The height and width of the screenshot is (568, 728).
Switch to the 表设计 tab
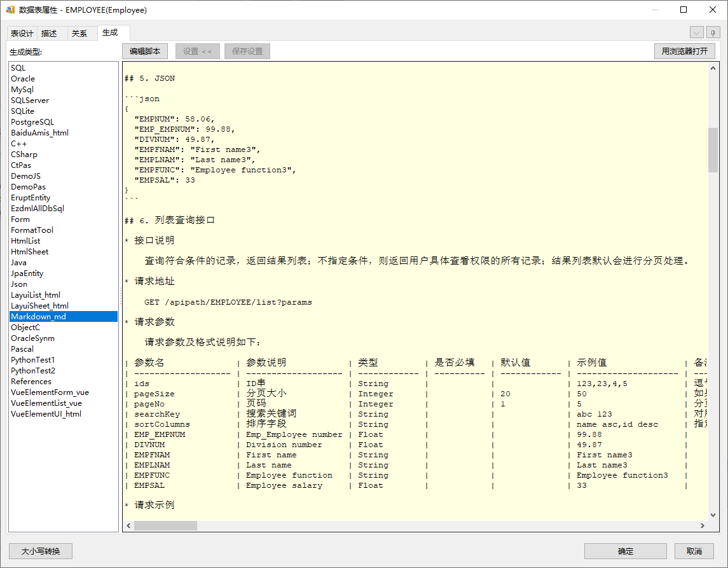22,34
